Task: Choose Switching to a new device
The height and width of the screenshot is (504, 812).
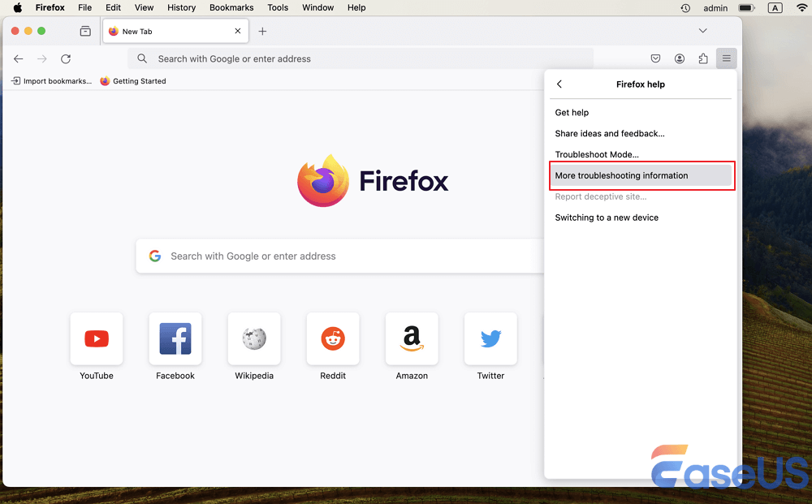Action: point(608,218)
